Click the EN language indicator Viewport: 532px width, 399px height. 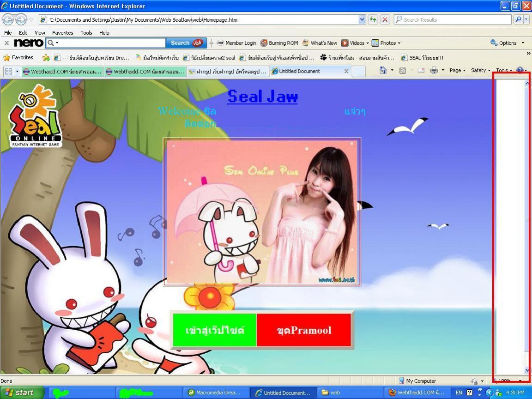coord(459,393)
